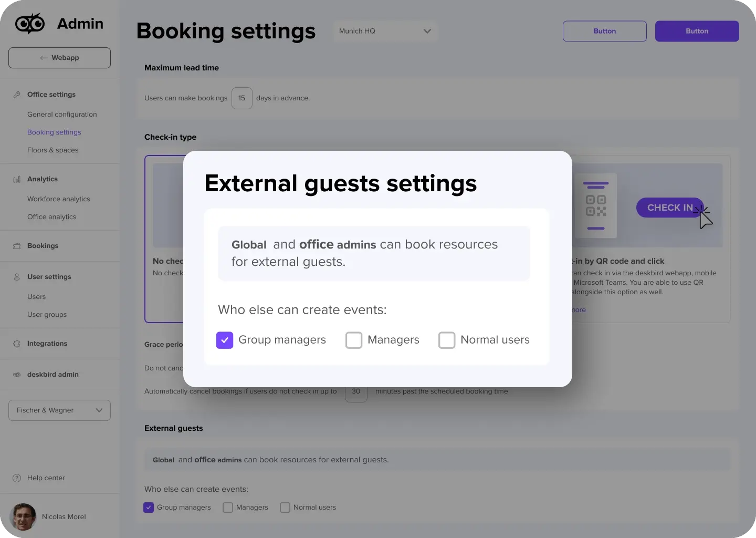Screen dimensions: 756x538
Task: Check Normal users in the dialog
Action: (447, 340)
